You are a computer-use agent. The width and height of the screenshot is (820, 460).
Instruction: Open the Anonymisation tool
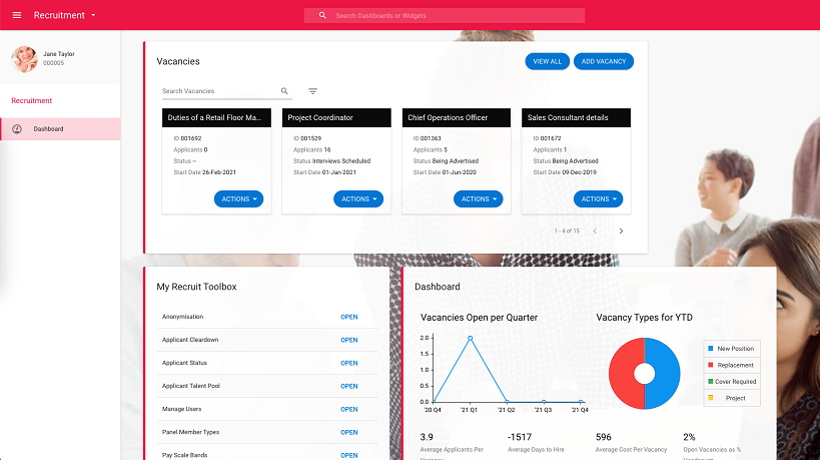(x=349, y=317)
